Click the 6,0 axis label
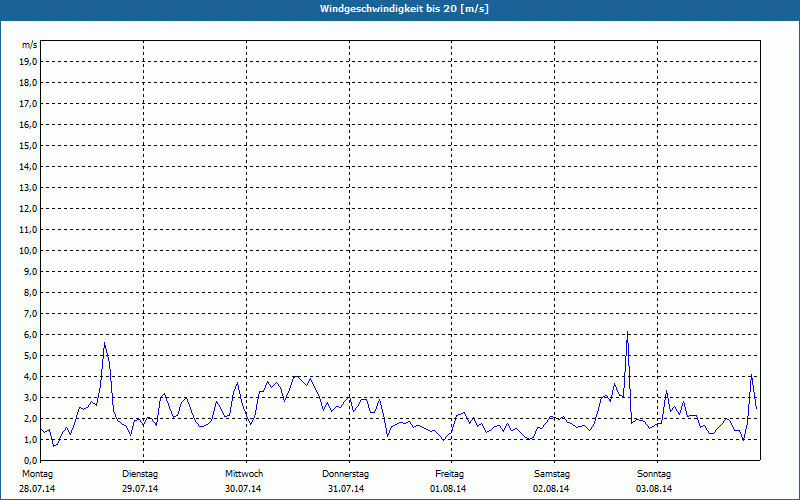800x500 pixels. pos(29,334)
